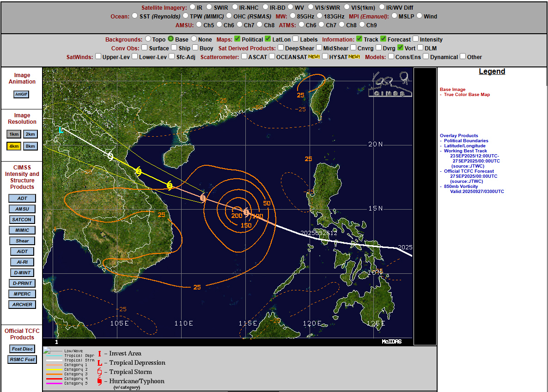548x392 pixels.
Task: Click the current typhoon position marker
Action: (x=246, y=212)
